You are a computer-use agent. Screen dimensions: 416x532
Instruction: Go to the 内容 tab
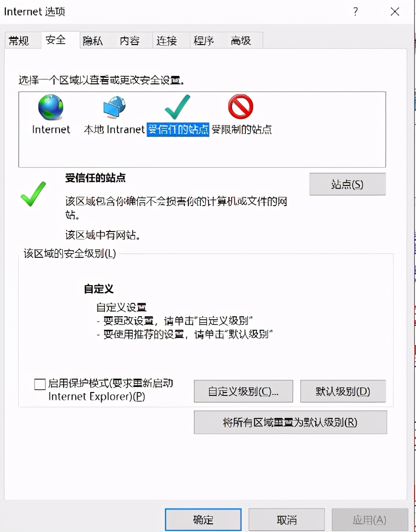129,41
